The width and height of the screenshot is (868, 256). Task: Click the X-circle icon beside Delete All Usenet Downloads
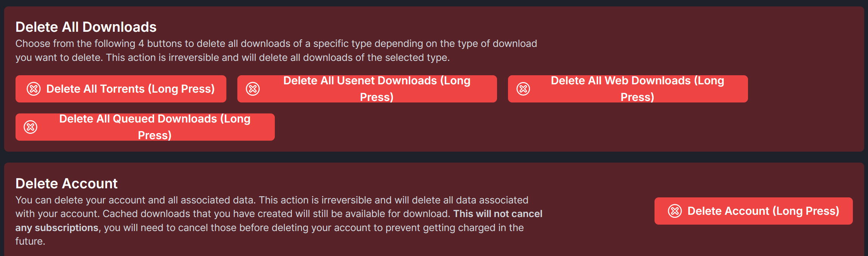[253, 89]
